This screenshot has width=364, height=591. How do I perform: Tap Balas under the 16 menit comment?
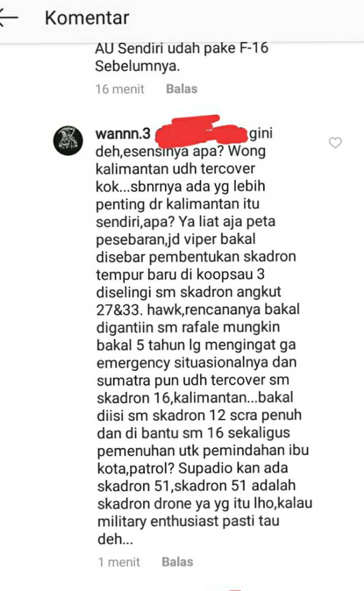tap(182, 89)
